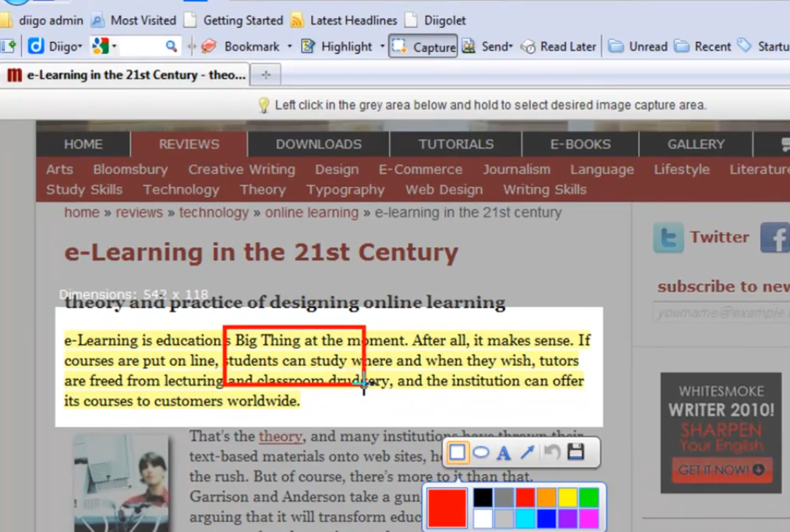
Task: Open the GALLERY menu
Action: pos(696,144)
